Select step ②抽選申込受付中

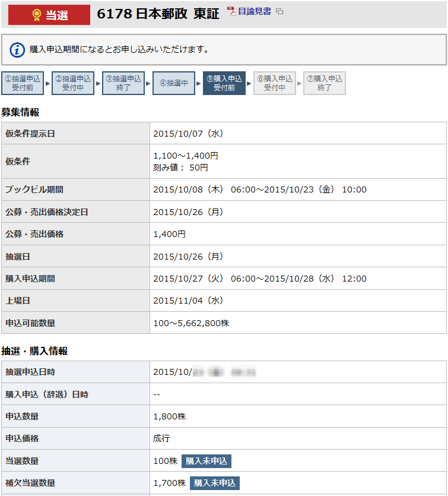click(73, 83)
